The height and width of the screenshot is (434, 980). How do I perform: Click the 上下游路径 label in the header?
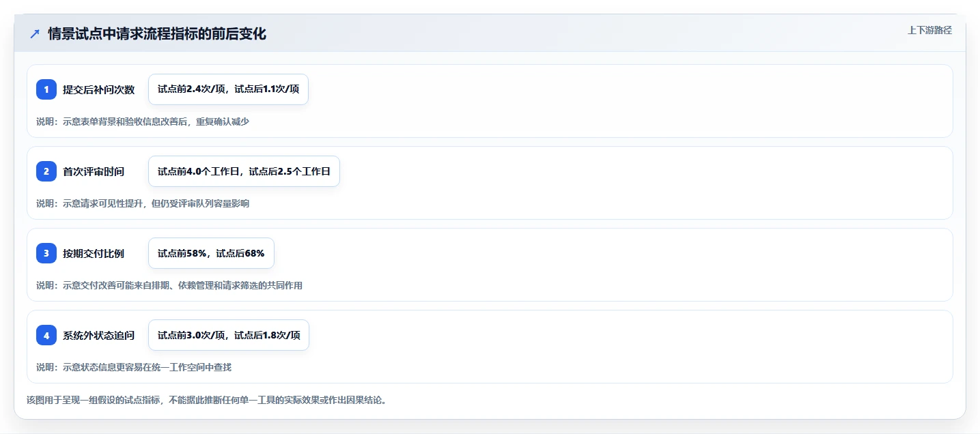(x=929, y=30)
